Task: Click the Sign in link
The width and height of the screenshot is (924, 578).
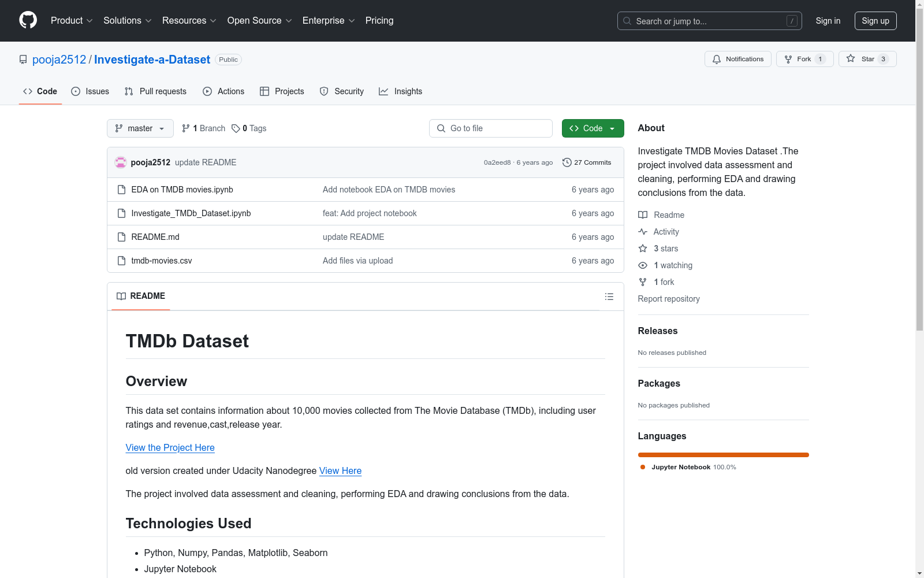Action: click(x=828, y=21)
